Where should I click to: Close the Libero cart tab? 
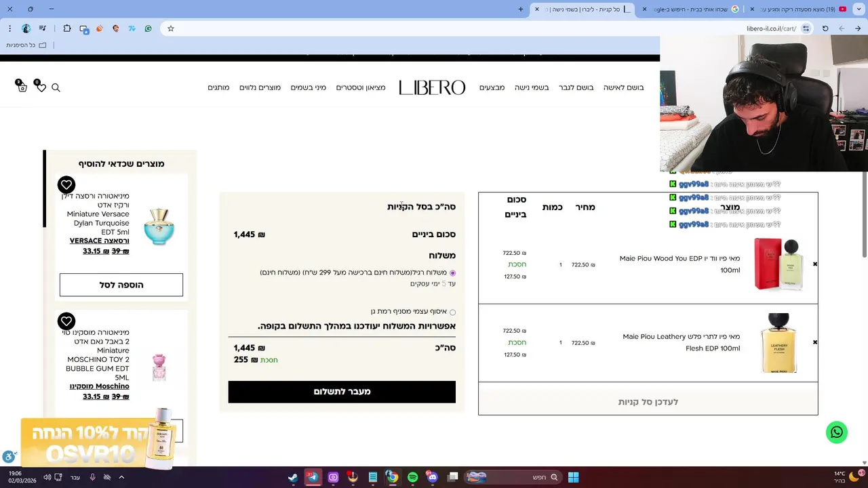tap(537, 9)
